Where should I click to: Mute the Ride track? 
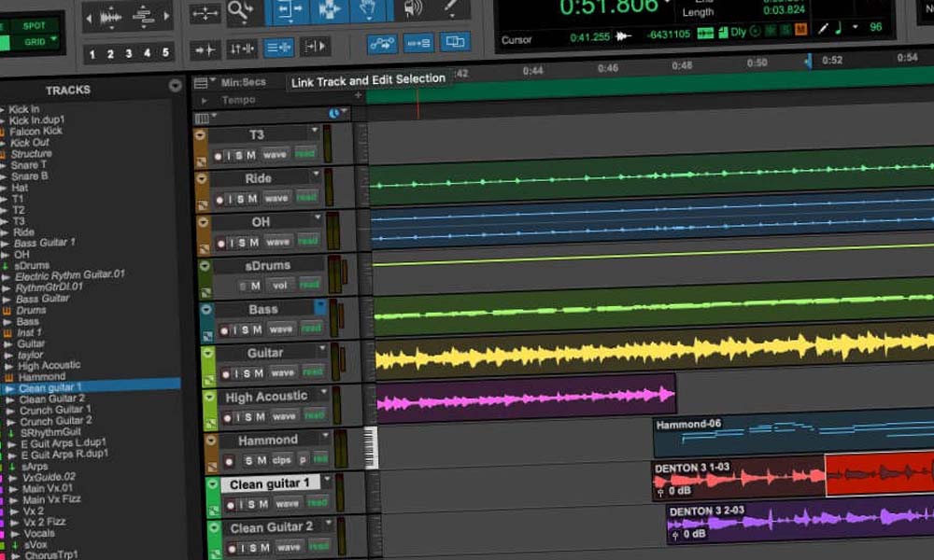tap(252, 199)
